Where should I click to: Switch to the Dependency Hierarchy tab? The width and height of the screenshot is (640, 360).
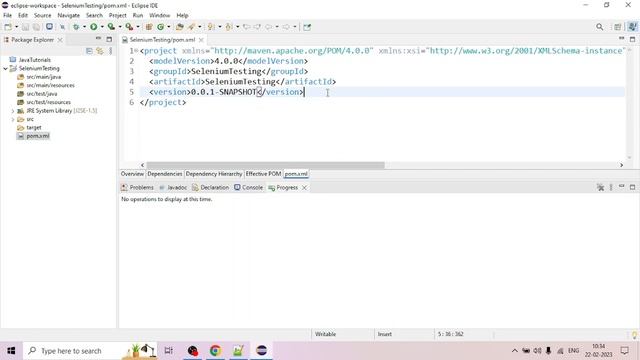pos(214,174)
